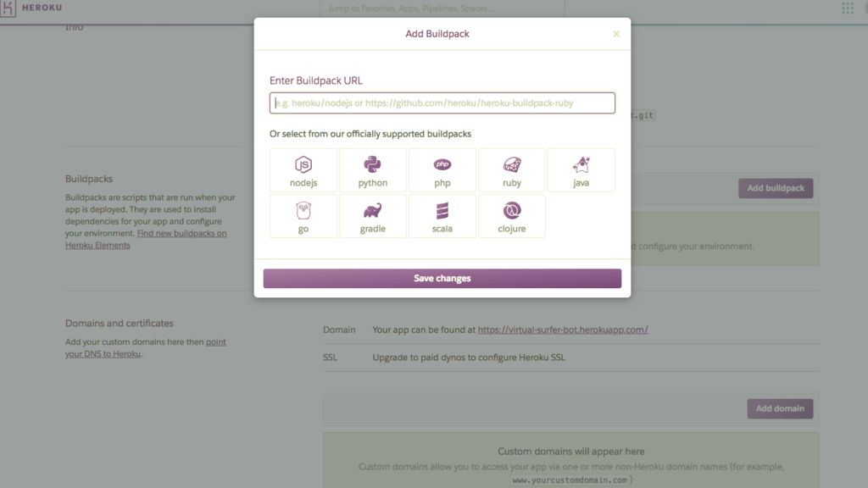Open point your DNS to Heroku link
868x488 pixels.
146,348
